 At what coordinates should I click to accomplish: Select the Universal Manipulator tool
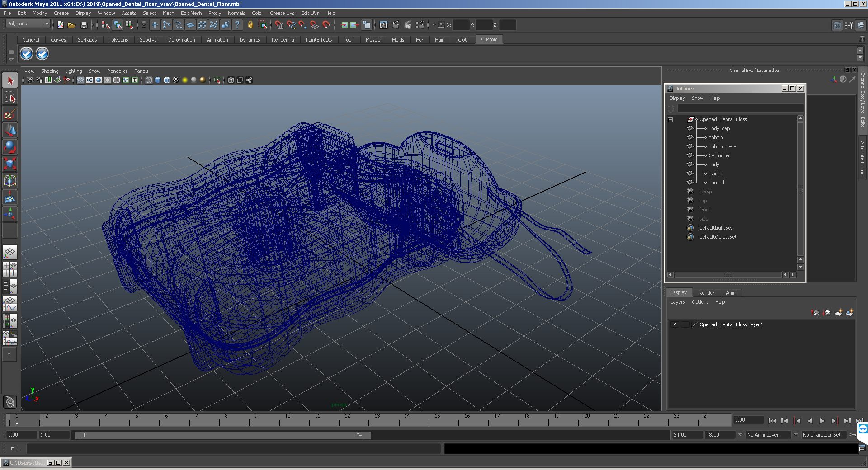pos(10,180)
